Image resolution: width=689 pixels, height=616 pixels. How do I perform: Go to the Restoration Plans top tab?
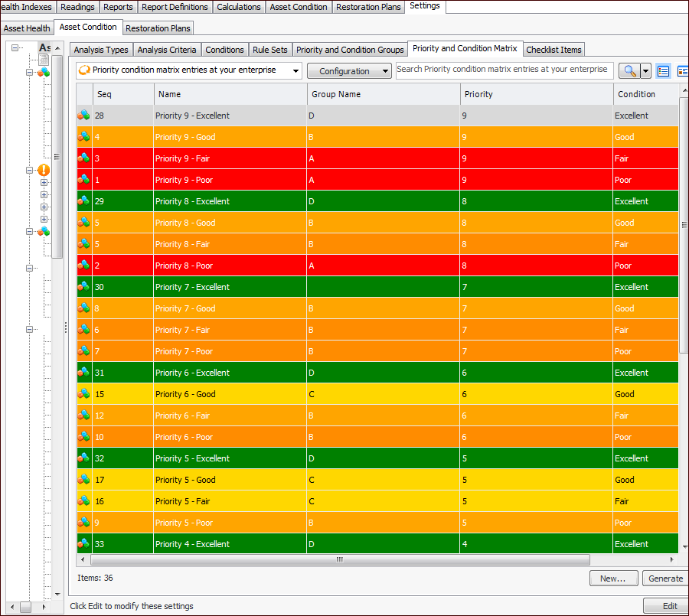(x=368, y=7)
